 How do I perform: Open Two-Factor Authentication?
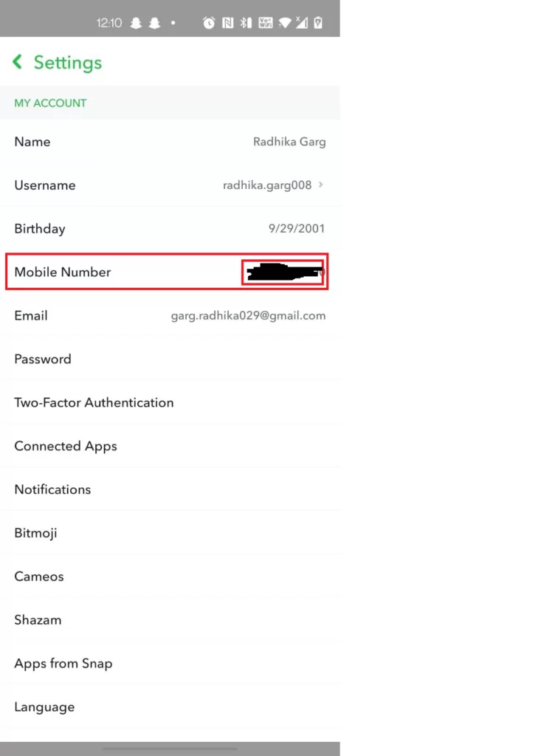pyautogui.click(x=170, y=402)
